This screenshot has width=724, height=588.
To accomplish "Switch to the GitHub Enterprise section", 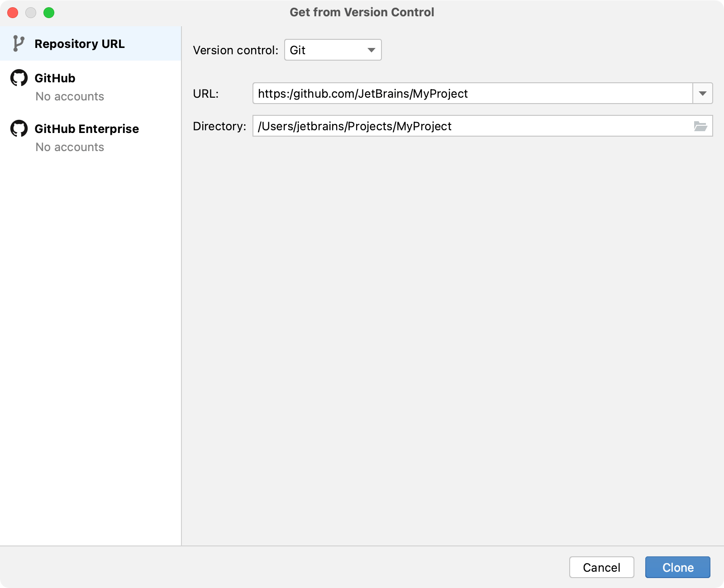I will (86, 128).
